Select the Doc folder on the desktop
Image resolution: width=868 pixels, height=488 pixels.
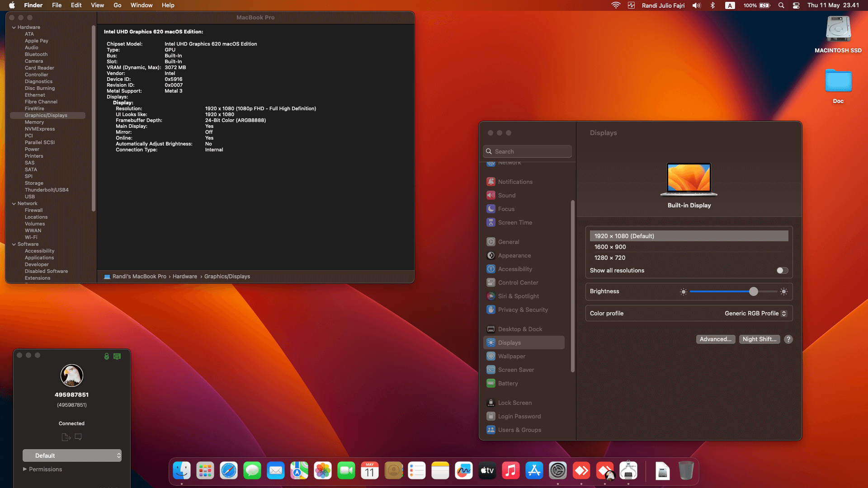click(838, 86)
